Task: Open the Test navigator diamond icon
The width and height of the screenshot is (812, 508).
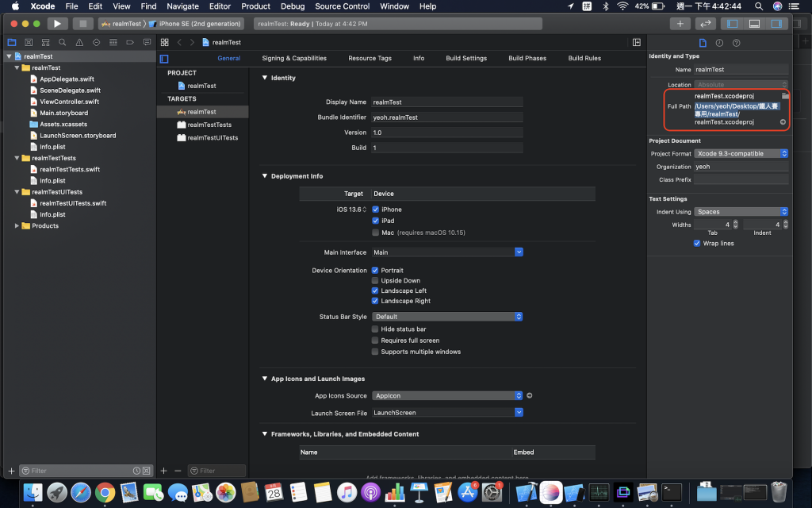Action: click(x=96, y=43)
